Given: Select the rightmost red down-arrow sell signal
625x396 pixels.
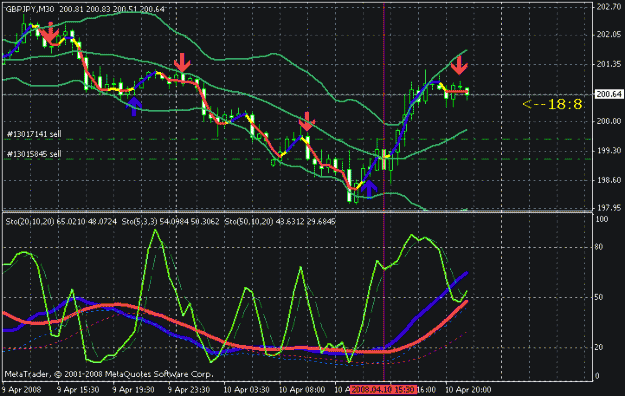Looking at the screenshot, I should (x=459, y=65).
